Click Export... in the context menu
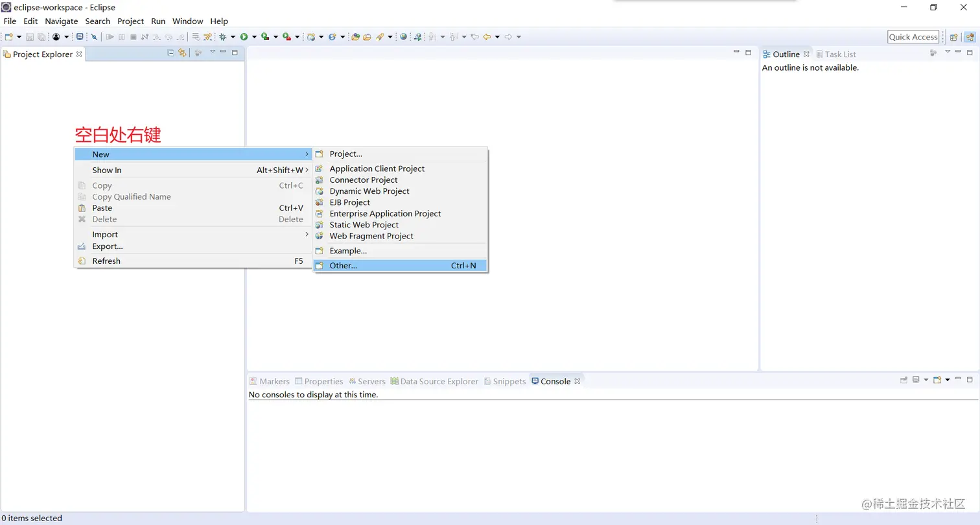 pyautogui.click(x=193, y=246)
